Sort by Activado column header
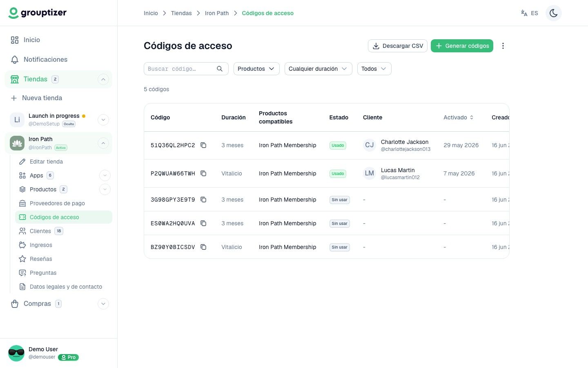The image size is (588, 368). (x=459, y=117)
